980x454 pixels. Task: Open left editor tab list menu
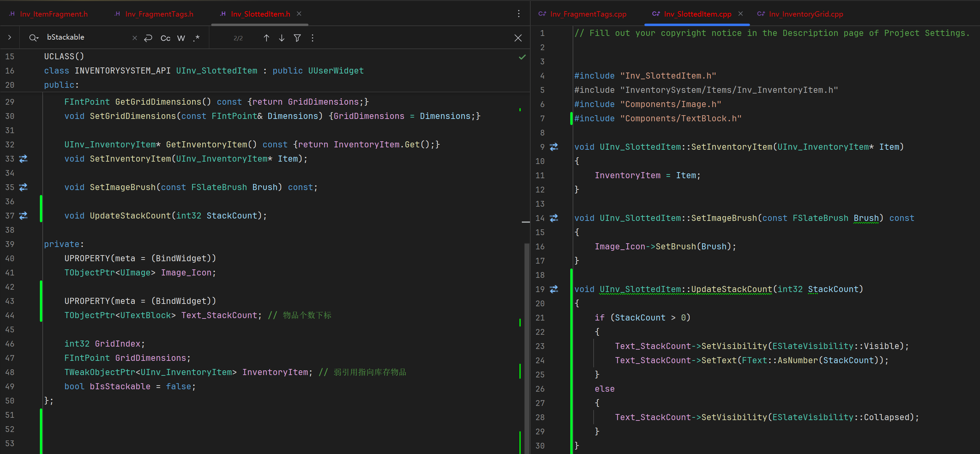pyautogui.click(x=518, y=14)
